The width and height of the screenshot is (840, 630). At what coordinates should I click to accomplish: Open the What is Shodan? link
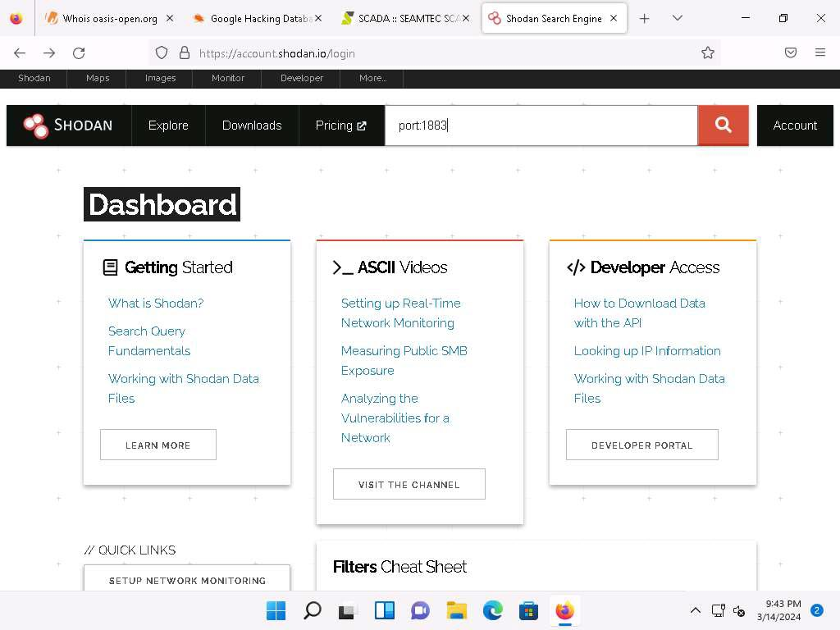click(x=156, y=304)
